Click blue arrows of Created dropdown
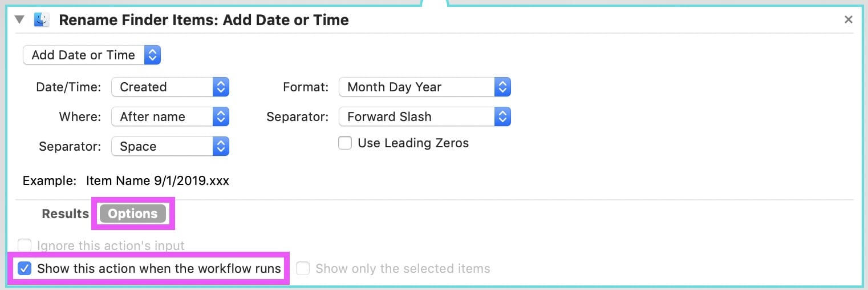This screenshot has height=290, width=868. 221,87
